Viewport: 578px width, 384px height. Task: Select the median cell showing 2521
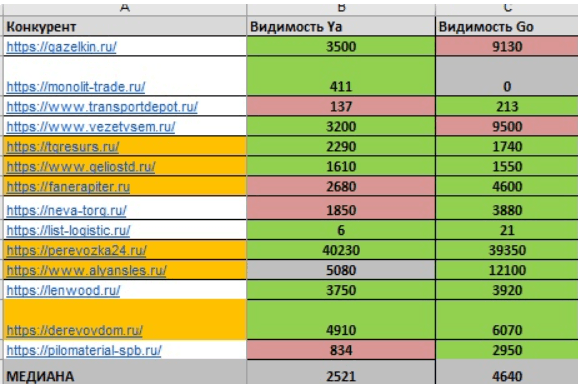(x=341, y=372)
